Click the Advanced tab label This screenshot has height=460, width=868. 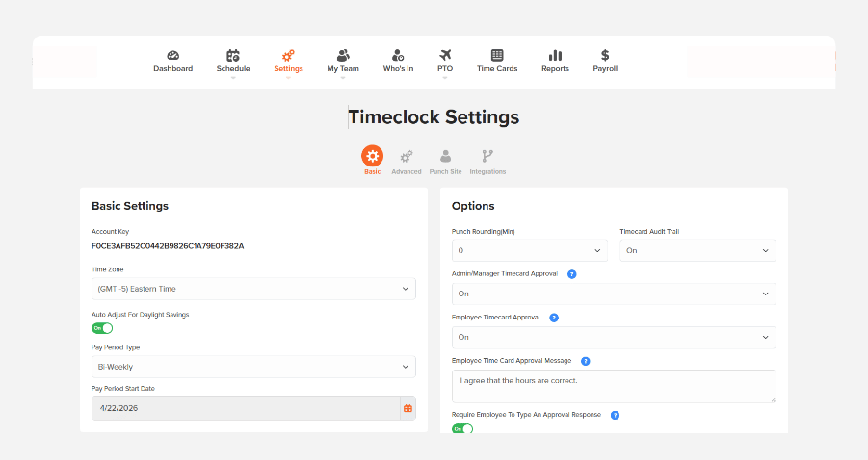coord(407,172)
